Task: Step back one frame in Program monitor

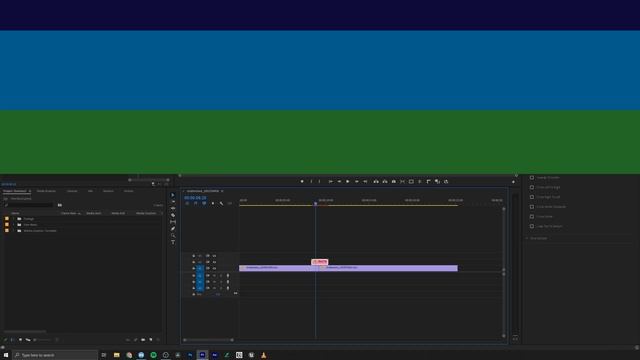Action: (x=339, y=182)
